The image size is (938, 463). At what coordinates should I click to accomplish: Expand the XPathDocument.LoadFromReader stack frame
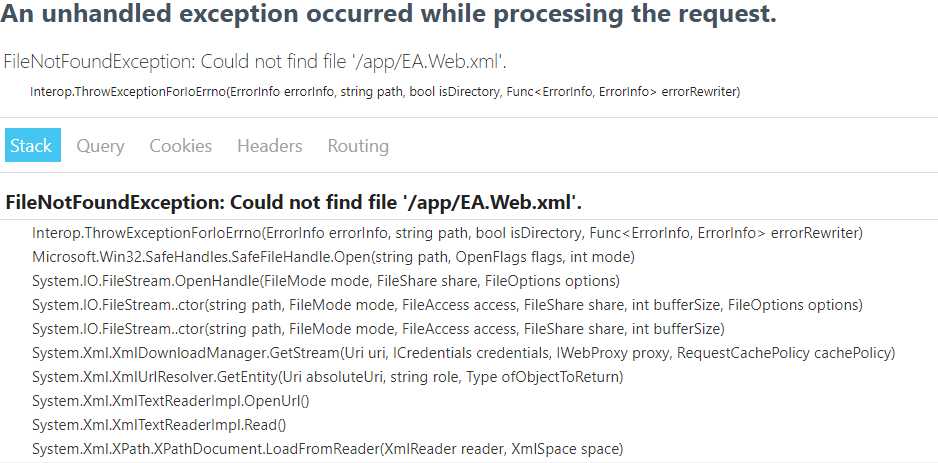(x=328, y=449)
